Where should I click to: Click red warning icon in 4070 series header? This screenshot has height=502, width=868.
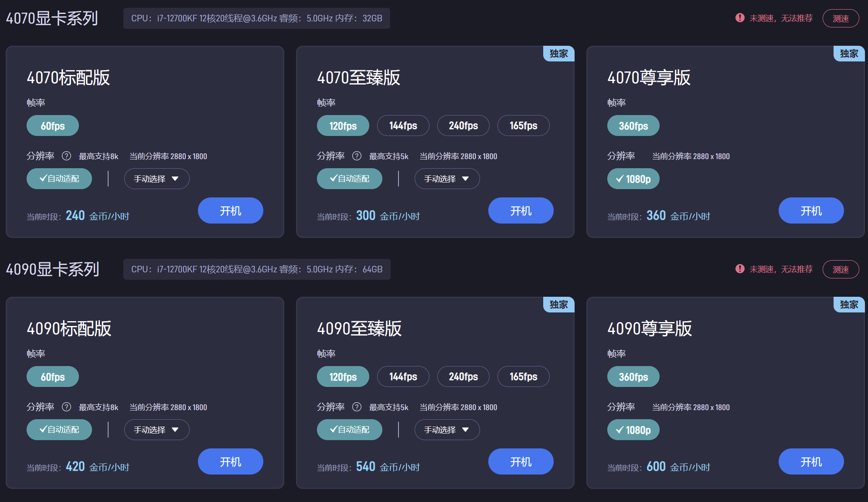pyautogui.click(x=740, y=18)
